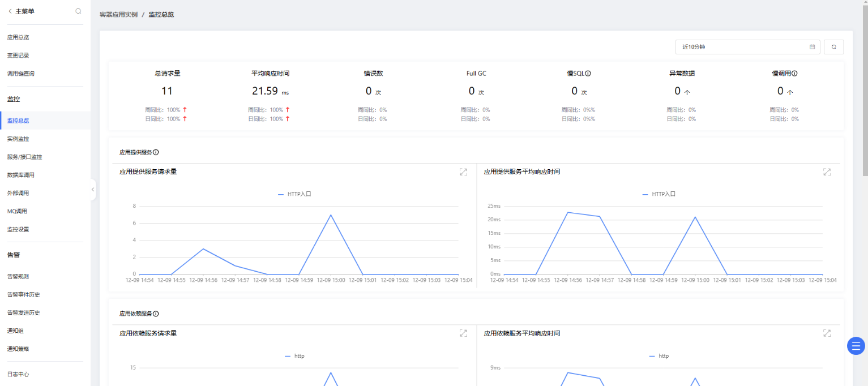Click the 平均响应时间 value 21.59 ms
Screen dimensions: 868x386
(270, 91)
